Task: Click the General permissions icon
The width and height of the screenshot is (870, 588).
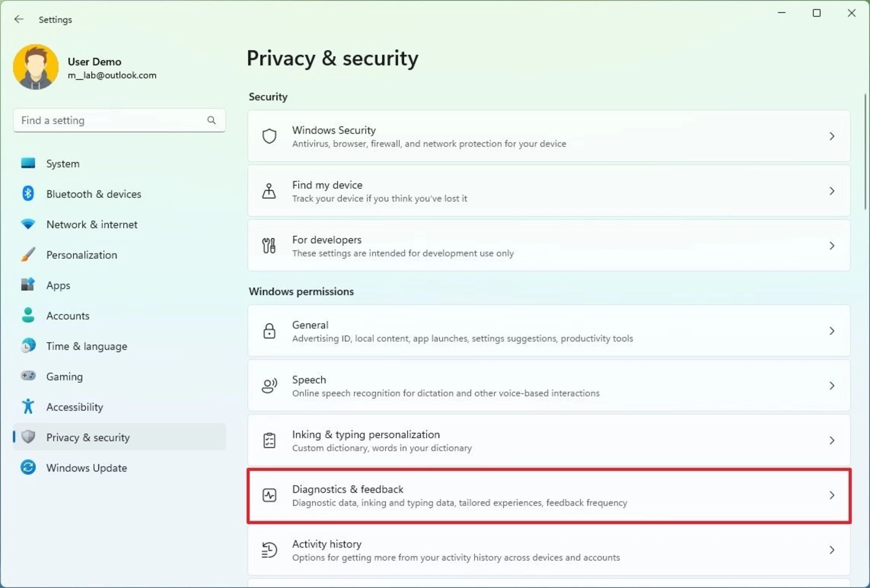Action: click(x=270, y=331)
